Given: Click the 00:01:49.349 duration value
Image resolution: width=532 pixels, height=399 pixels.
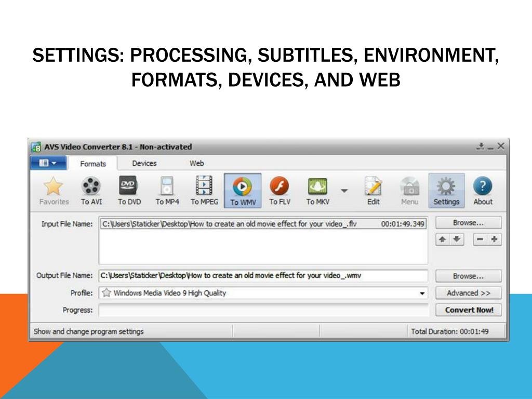Looking at the screenshot, I should pyautogui.click(x=403, y=224).
